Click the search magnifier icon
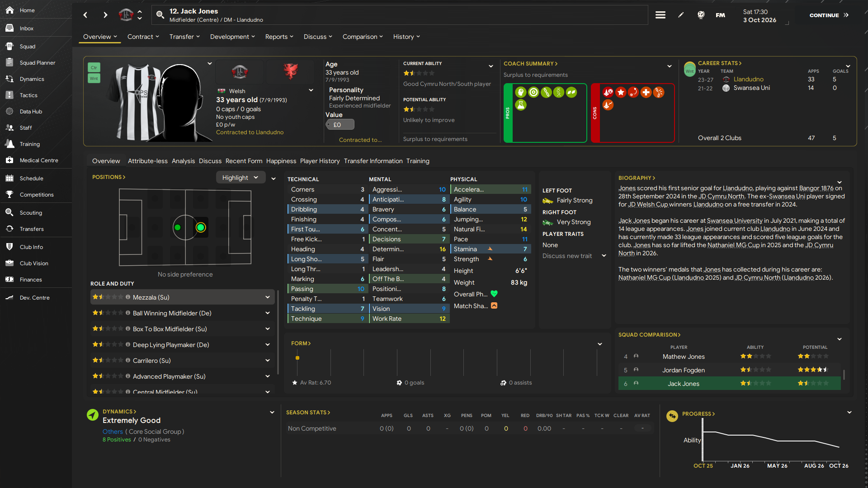Viewport: 868px width, 488px height. click(x=160, y=15)
